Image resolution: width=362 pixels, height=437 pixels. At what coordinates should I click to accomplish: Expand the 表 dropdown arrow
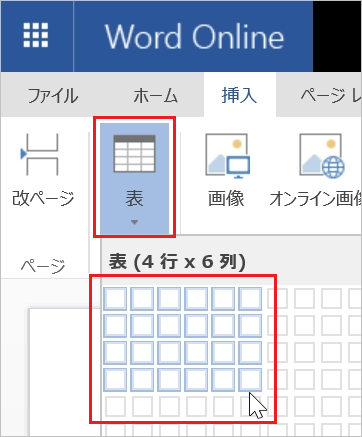134,222
